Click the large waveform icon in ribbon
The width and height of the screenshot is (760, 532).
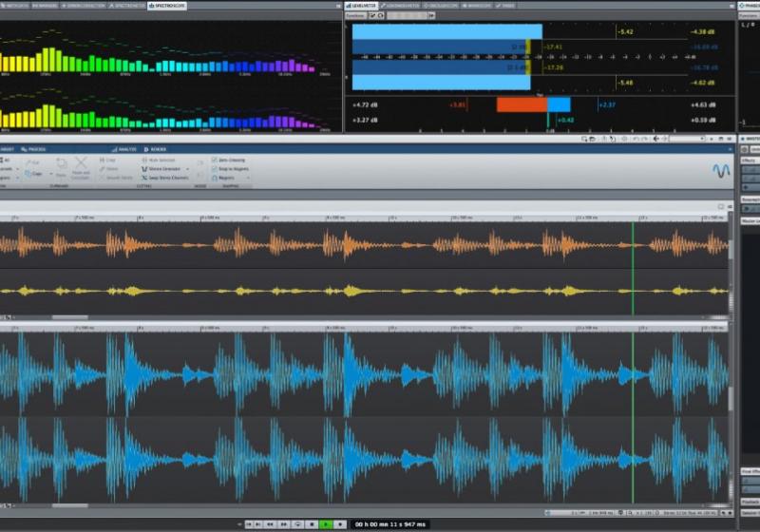[x=720, y=171]
